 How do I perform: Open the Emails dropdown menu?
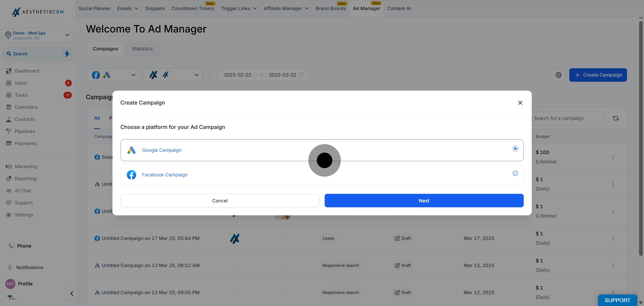click(128, 9)
